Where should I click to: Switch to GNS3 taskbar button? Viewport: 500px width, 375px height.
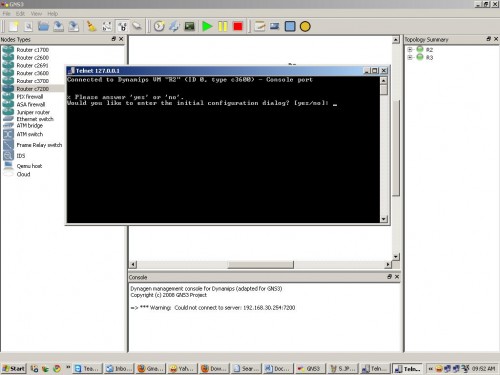coord(310,368)
